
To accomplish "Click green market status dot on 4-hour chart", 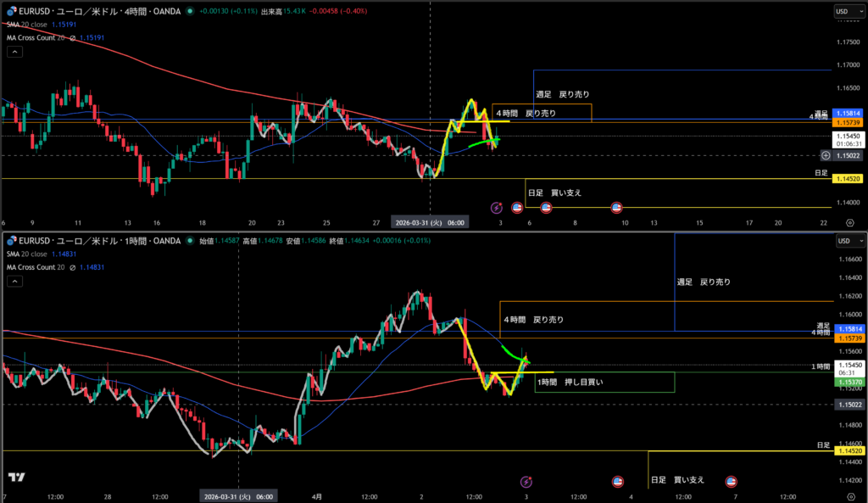I will pos(189,11).
